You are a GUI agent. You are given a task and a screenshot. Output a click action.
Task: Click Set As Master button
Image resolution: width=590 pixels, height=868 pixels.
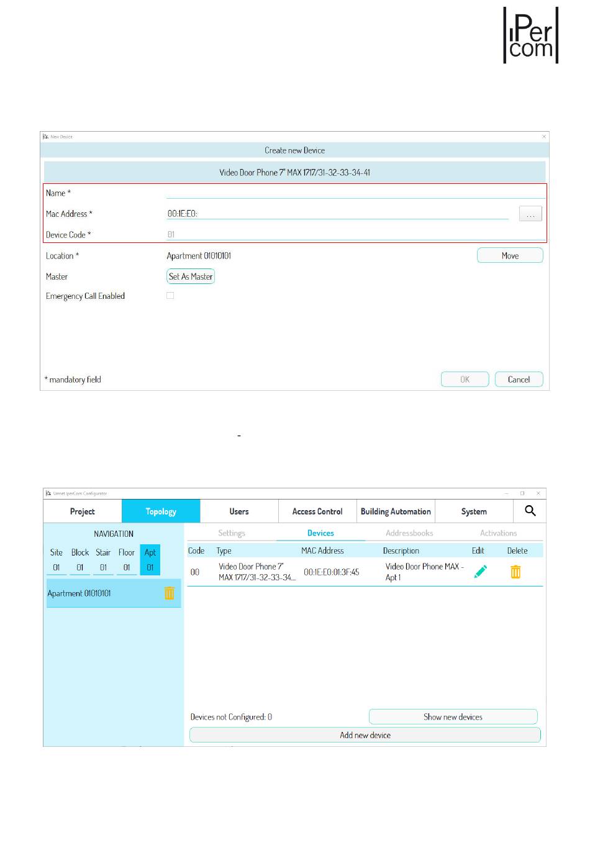pos(191,276)
